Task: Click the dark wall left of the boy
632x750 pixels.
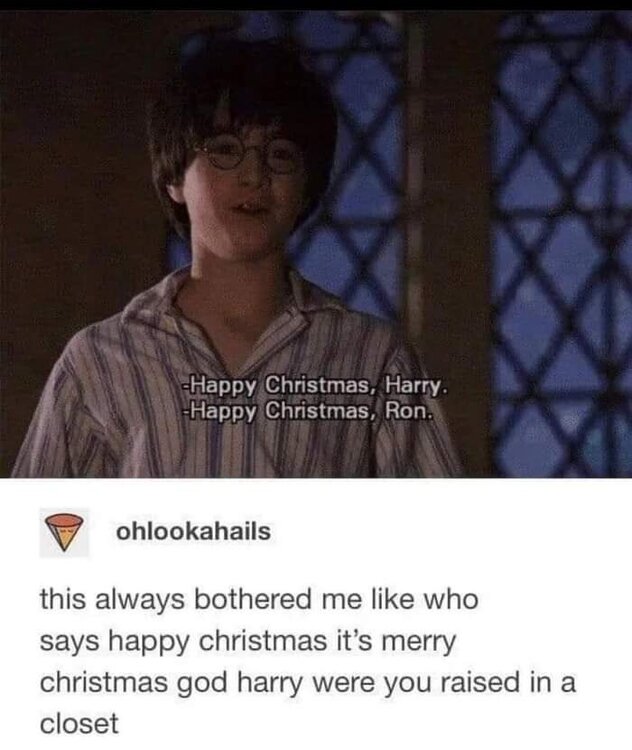Action: pos(72,167)
